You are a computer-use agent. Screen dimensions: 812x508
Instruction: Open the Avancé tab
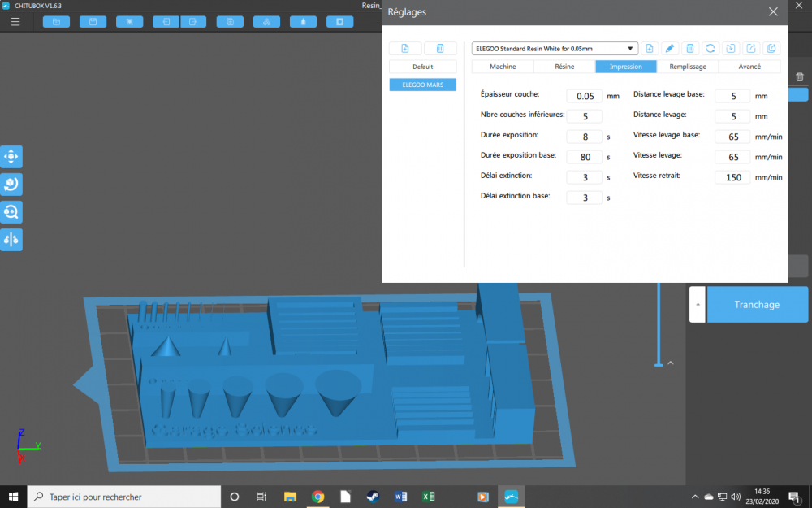pyautogui.click(x=749, y=67)
